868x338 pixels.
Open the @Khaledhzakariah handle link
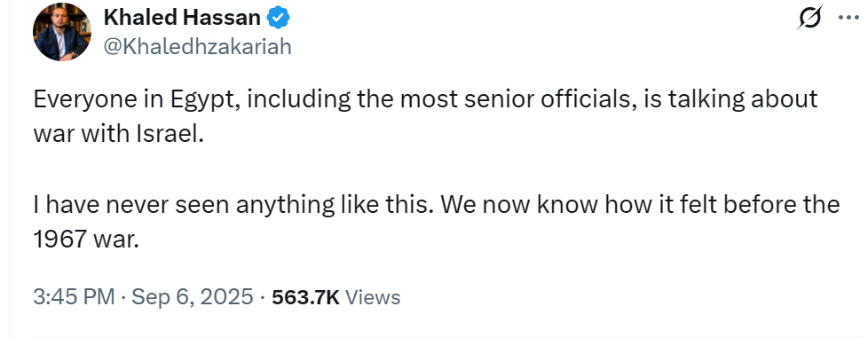pyautogui.click(x=197, y=48)
